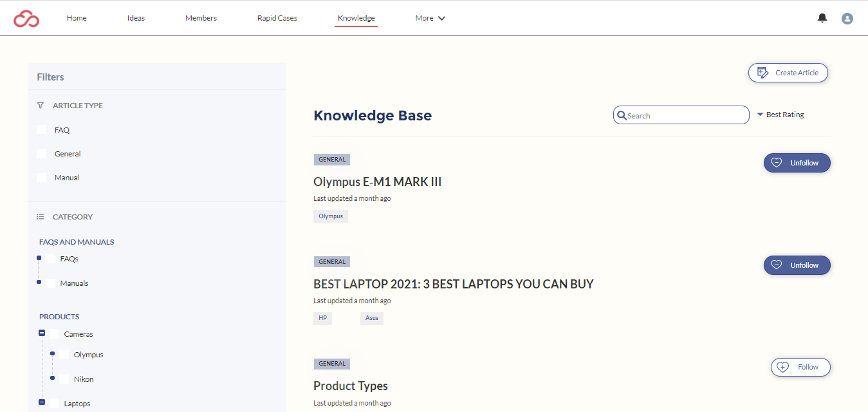868x412 pixels.
Task: Click the HP tag
Action: (323, 318)
